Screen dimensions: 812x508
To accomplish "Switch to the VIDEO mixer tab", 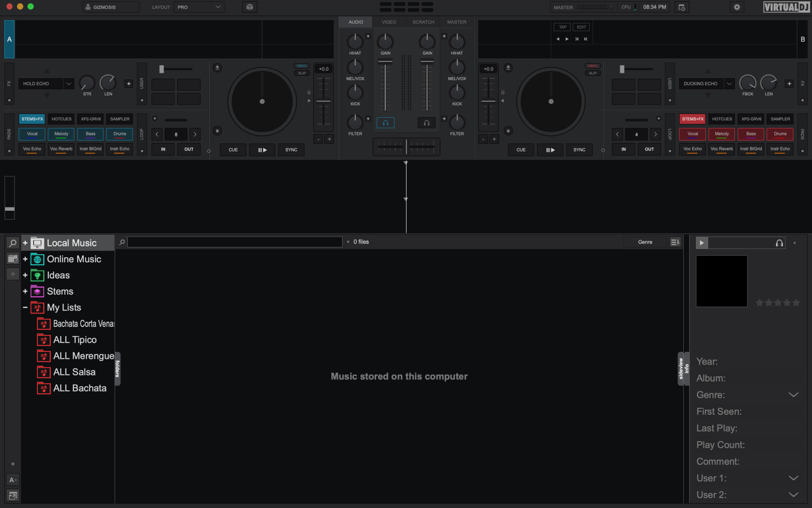I will (x=389, y=22).
